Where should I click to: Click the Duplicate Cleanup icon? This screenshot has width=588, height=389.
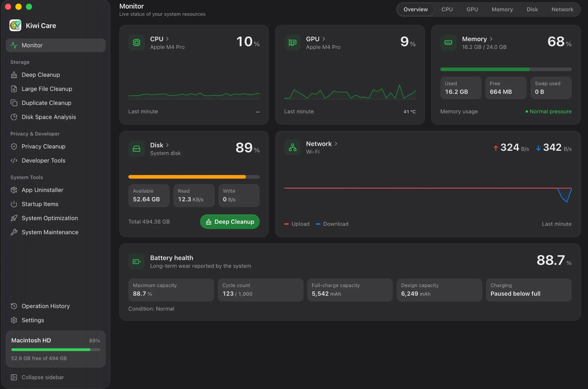[x=14, y=103]
